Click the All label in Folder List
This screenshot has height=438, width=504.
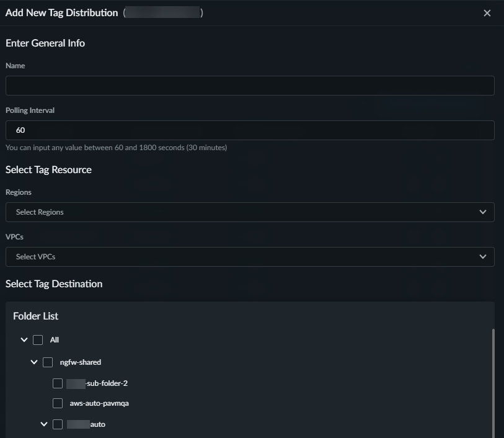55,340
